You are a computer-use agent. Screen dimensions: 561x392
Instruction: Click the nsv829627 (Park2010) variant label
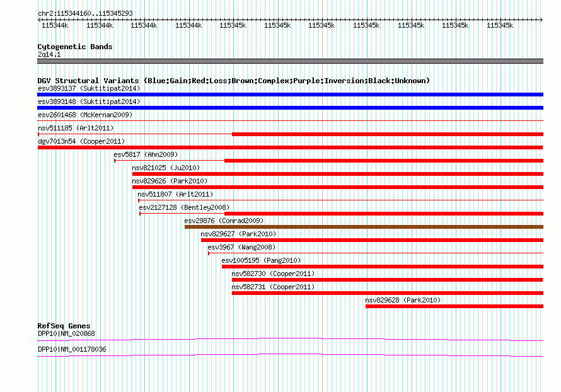pyautogui.click(x=238, y=234)
